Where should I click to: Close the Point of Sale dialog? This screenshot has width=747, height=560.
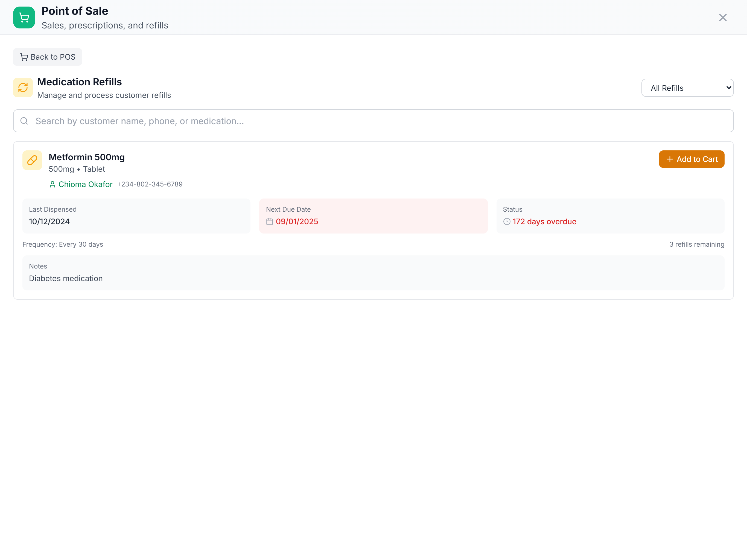pyautogui.click(x=722, y=17)
